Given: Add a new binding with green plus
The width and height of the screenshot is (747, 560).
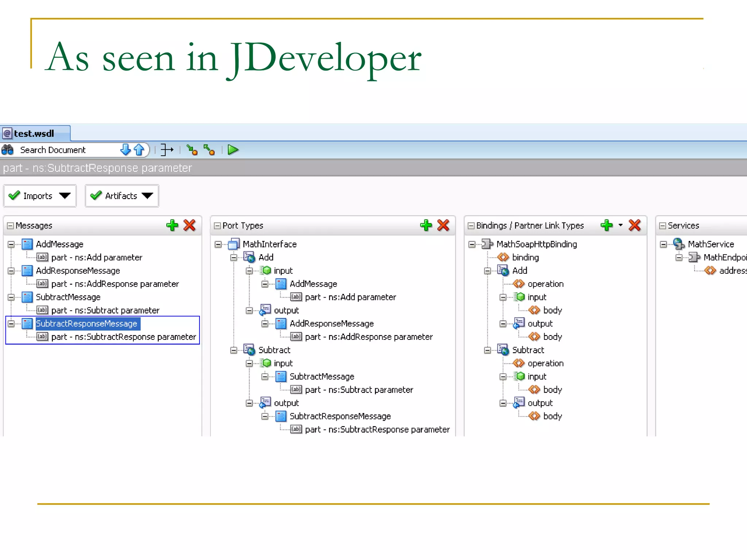Looking at the screenshot, I should coord(607,225).
